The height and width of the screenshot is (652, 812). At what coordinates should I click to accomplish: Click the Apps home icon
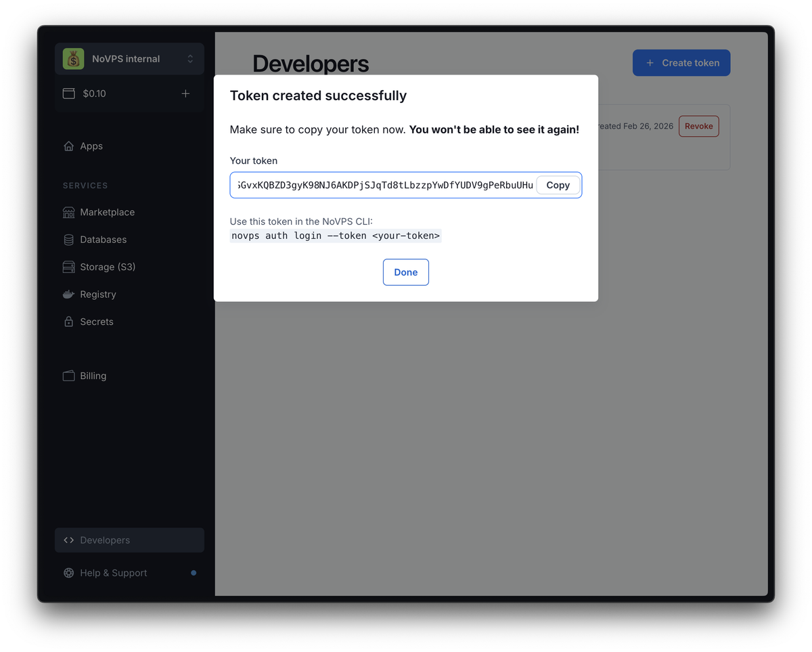tap(68, 146)
